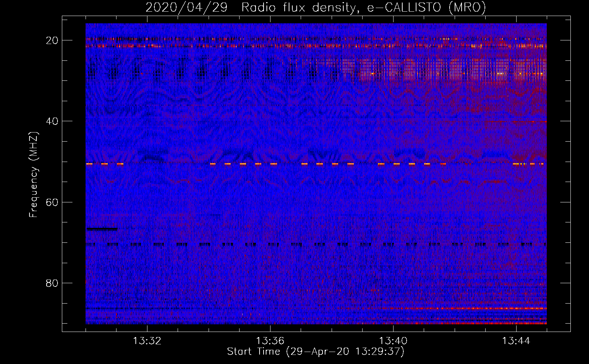Click the solid black bar near 67 MHz

click(x=102, y=229)
